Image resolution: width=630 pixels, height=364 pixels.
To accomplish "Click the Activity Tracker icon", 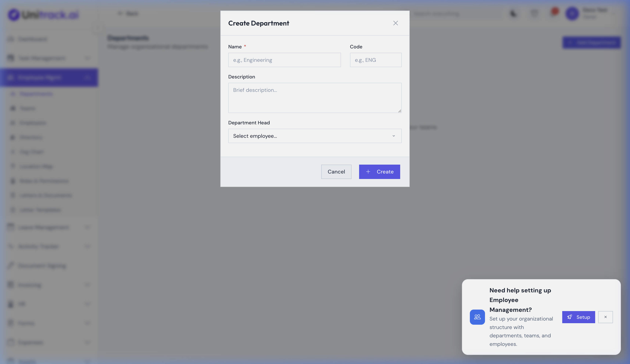I will [10, 246].
